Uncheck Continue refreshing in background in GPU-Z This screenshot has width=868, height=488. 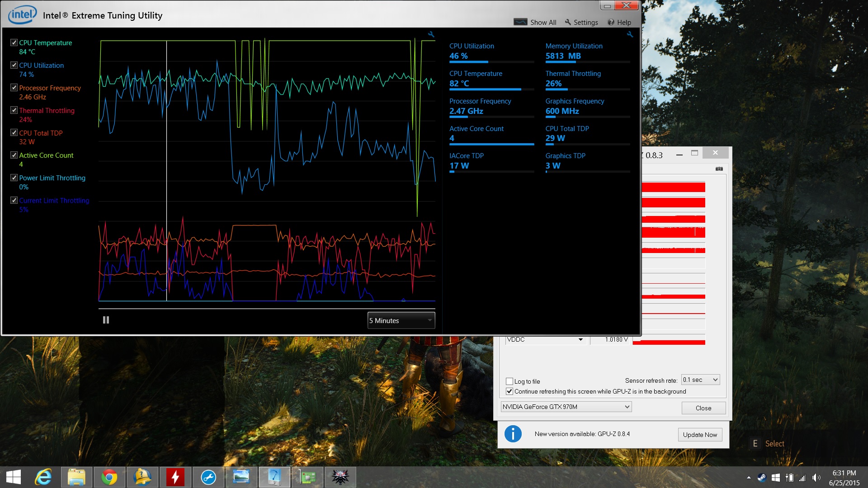(x=509, y=391)
